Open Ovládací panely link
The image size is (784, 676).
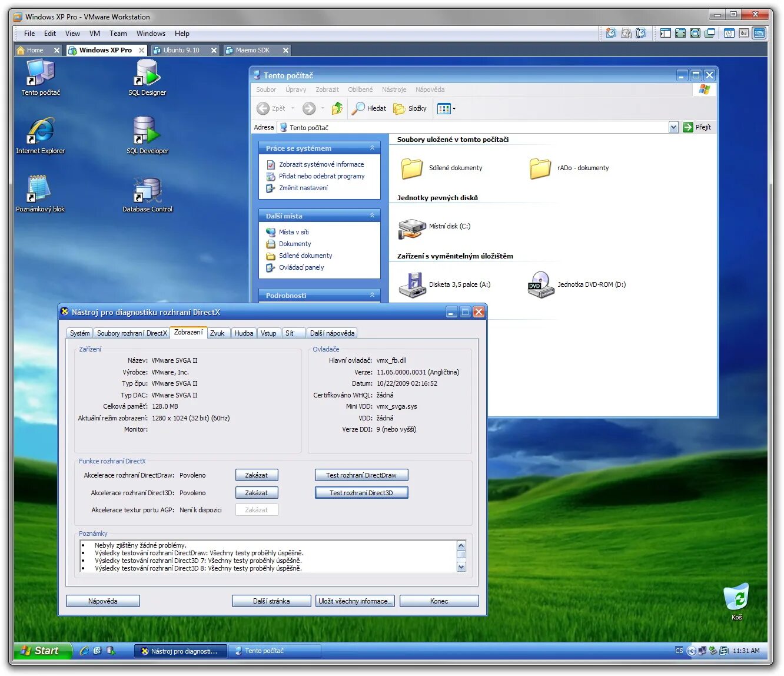coord(301,267)
